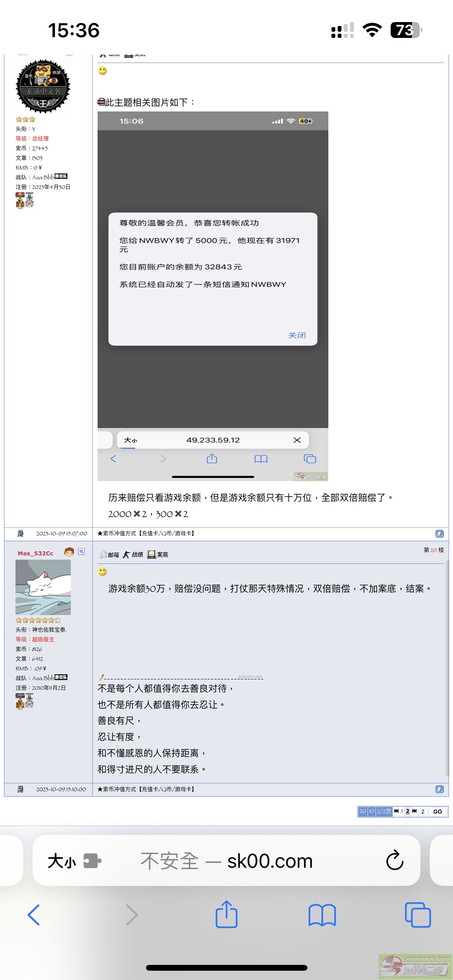The height and width of the screenshot is (980, 453).
Task: Tap the sk00.com address bar
Action: [226, 861]
